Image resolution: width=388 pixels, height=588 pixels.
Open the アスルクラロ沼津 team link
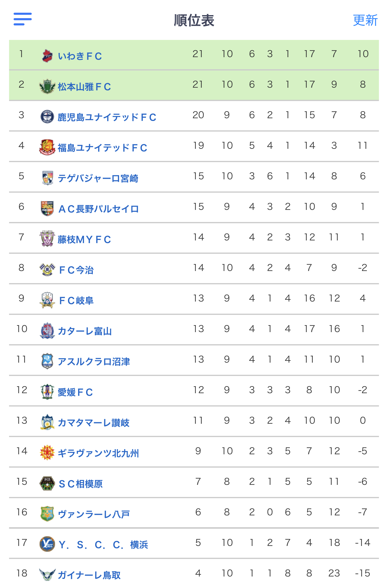(x=94, y=362)
